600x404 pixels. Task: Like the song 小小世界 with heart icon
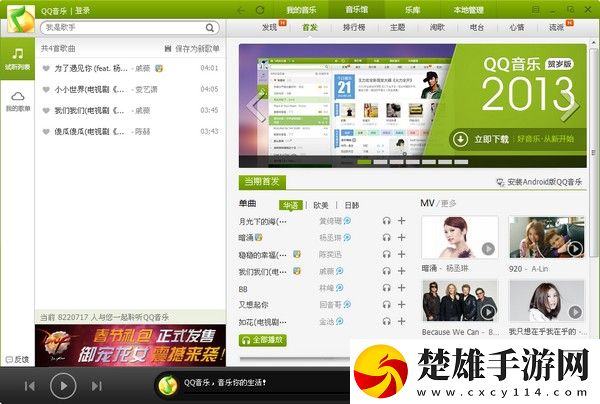point(46,90)
